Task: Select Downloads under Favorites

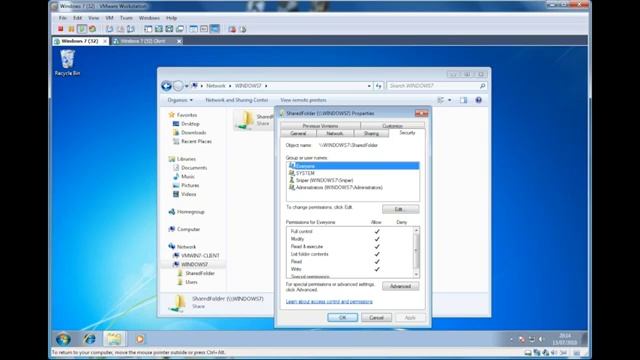Action: tap(193, 133)
